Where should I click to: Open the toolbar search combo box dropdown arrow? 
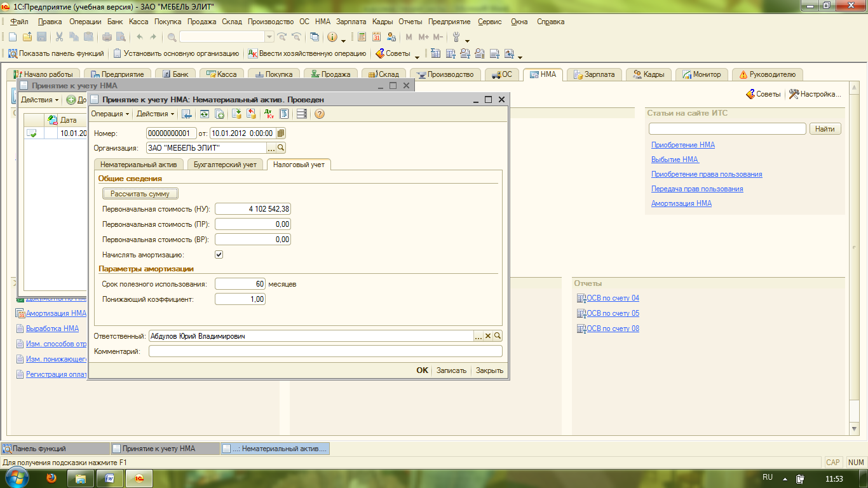(269, 37)
